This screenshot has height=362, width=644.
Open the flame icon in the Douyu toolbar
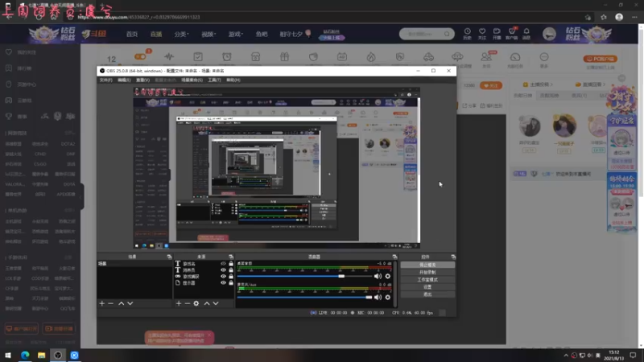pos(371,57)
